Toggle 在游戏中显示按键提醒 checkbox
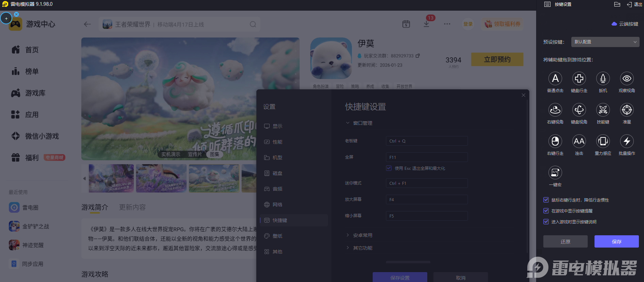The image size is (644, 282). [x=546, y=211]
